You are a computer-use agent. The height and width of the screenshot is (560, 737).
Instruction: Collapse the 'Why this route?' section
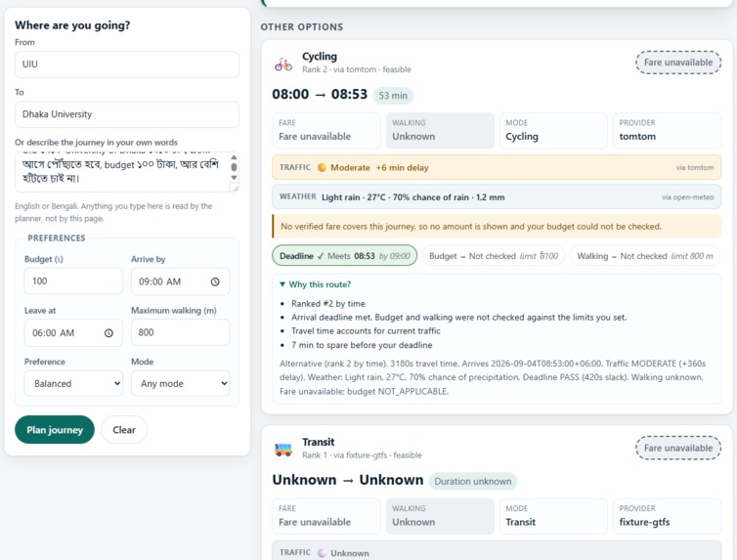315,284
